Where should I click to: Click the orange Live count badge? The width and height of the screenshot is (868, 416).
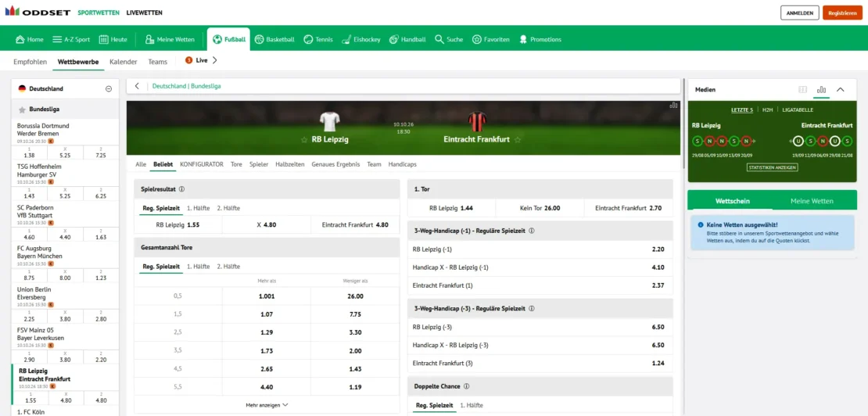(188, 60)
